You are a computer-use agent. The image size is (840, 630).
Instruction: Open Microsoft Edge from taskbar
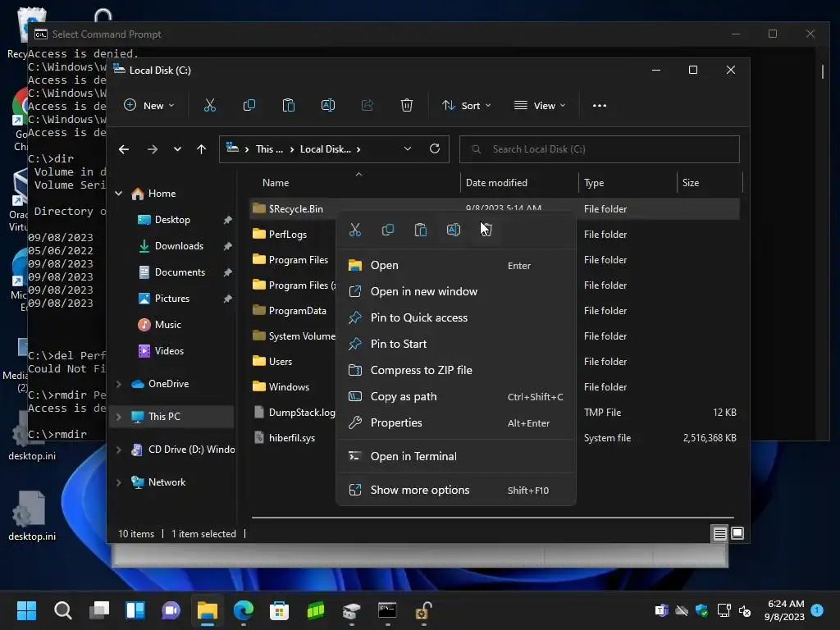tap(243, 610)
